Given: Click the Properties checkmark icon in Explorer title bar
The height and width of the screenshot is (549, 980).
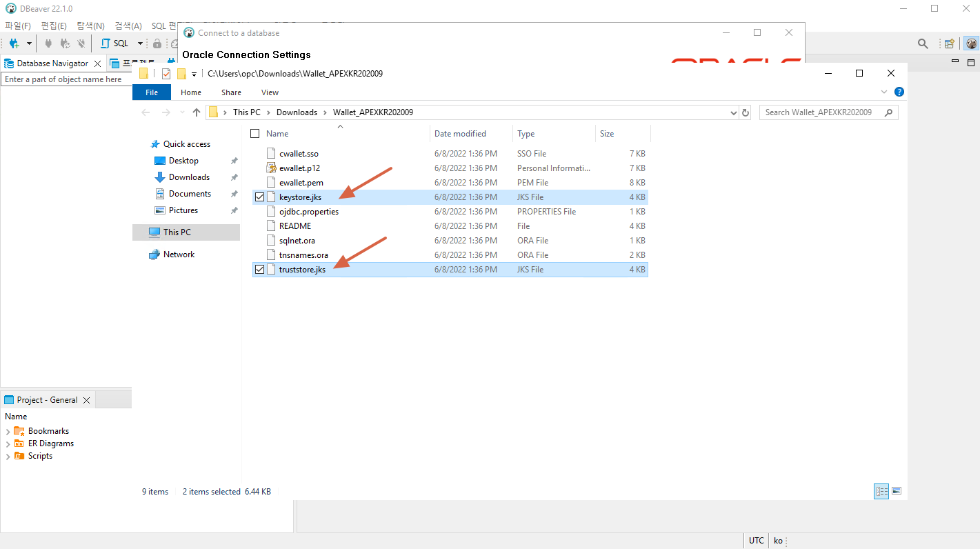Looking at the screenshot, I should (166, 74).
